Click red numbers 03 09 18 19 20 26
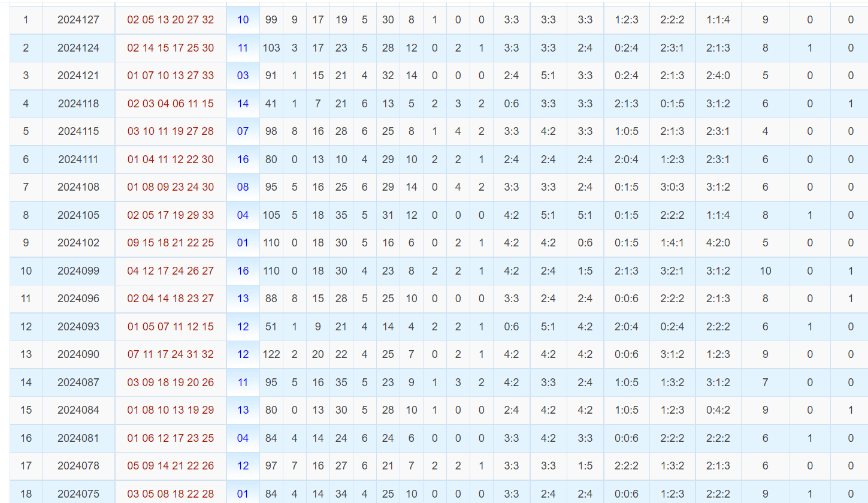The image size is (868, 503). point(171,382)
